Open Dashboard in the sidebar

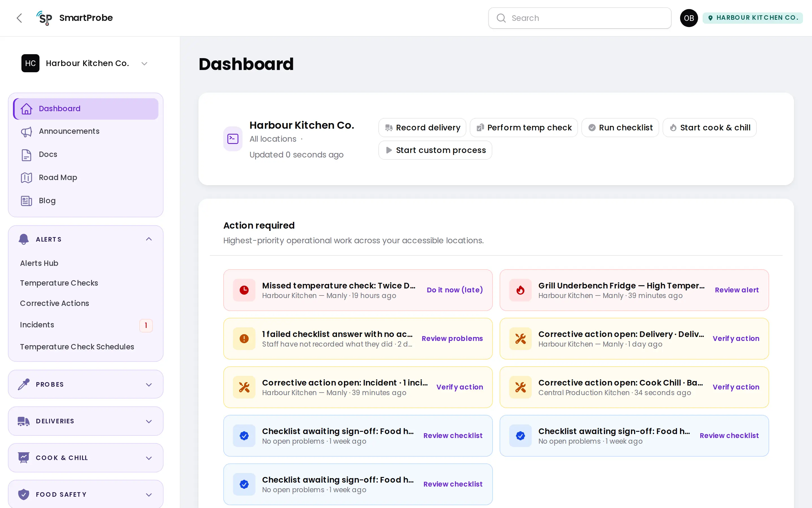coord(85,109)
